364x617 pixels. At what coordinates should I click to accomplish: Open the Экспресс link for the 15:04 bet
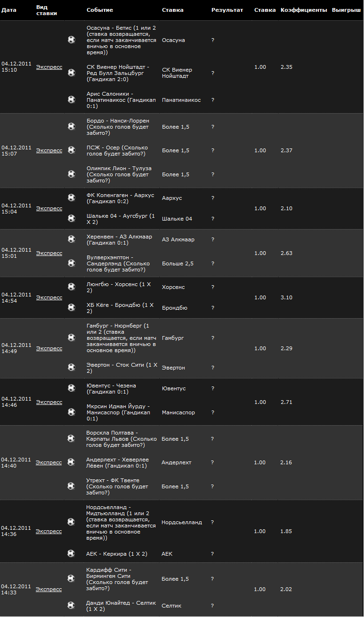pos(49,208)
